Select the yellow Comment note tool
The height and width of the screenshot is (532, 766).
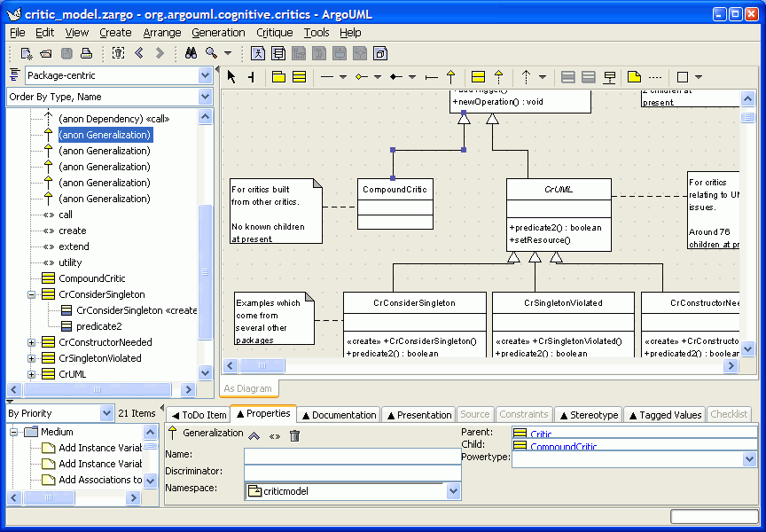coord(634,77)
